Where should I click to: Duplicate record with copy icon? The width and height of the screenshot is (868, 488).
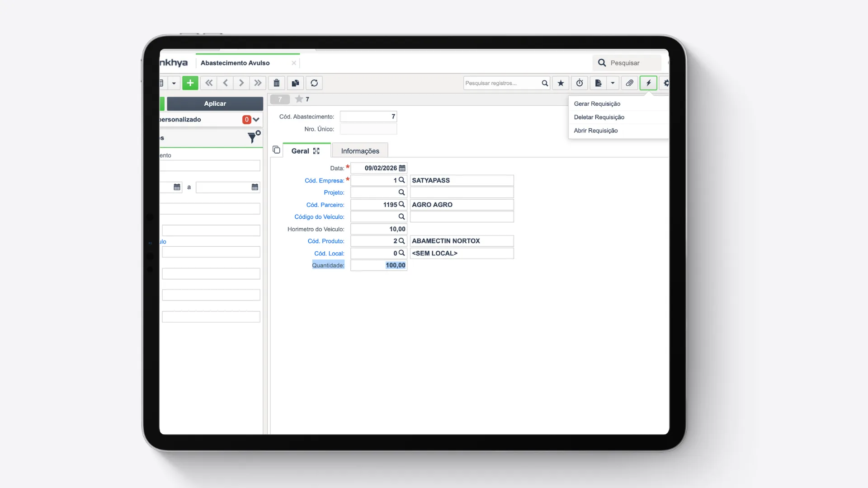296,83
